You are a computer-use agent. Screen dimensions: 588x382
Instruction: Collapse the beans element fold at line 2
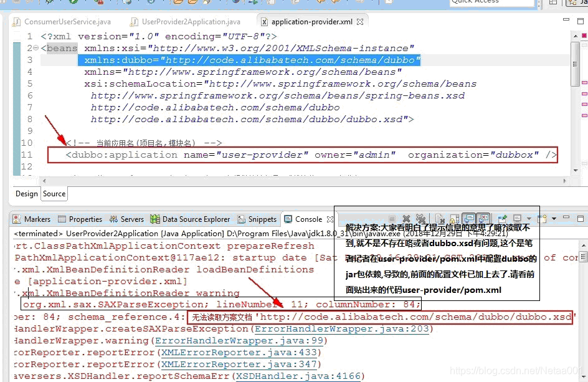(36, 48)
